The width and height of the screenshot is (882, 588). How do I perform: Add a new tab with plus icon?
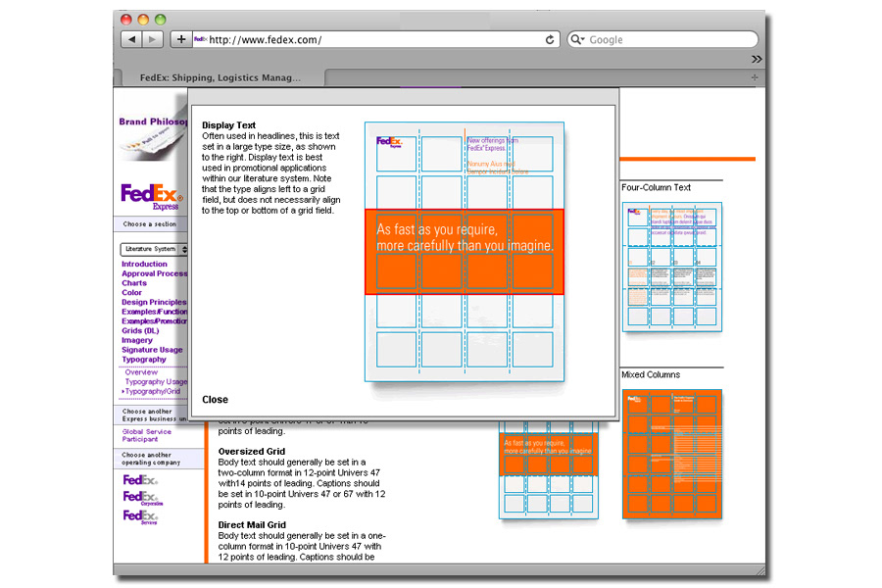[755, 77]
